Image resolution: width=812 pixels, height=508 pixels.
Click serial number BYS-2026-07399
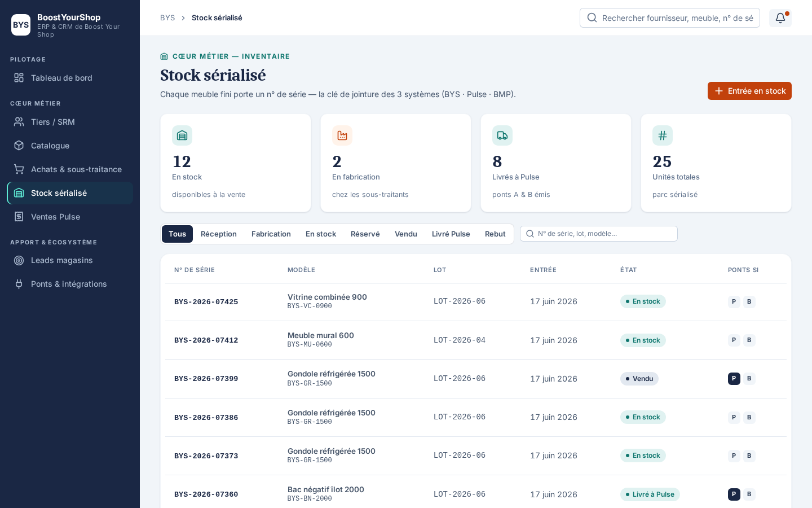[206, 379]
